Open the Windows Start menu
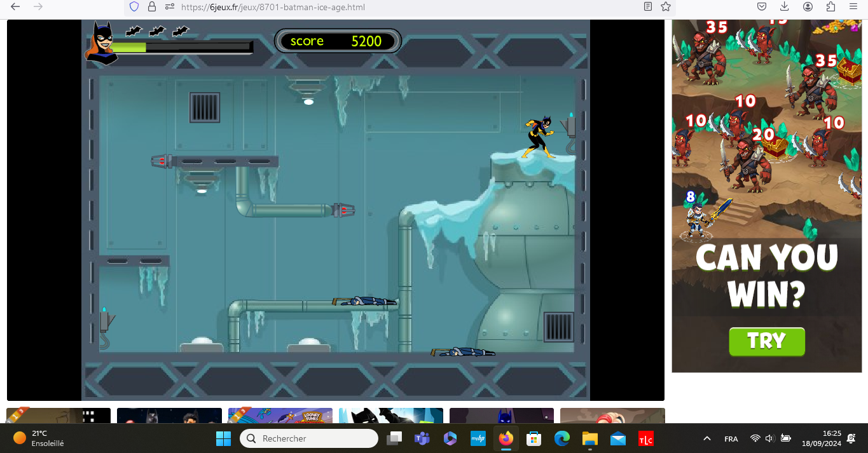 coord(223,438)
